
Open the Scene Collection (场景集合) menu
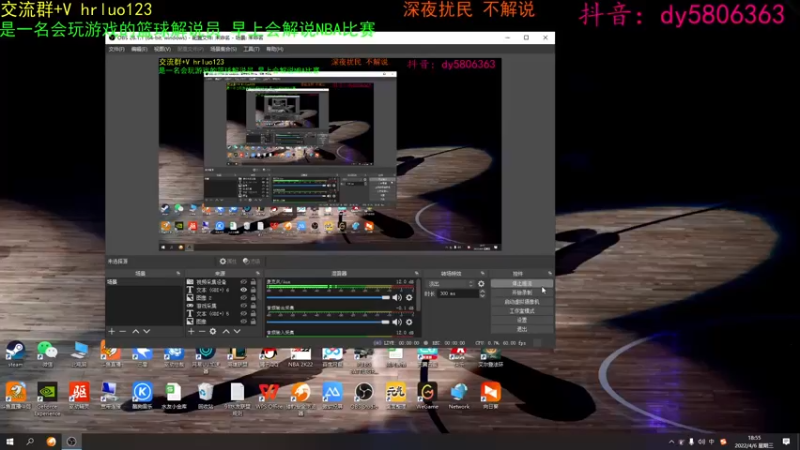pyautogui.click(x=223, y=49)
